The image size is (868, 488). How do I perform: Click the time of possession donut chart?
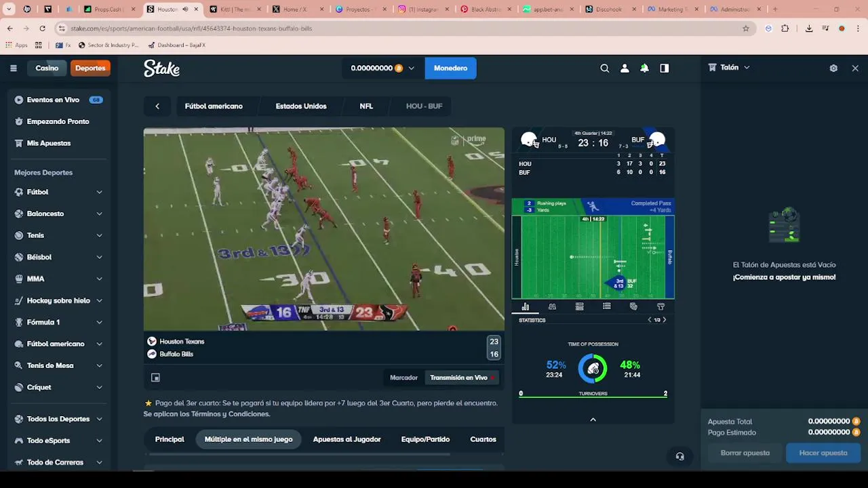click(x=593, y=369)
